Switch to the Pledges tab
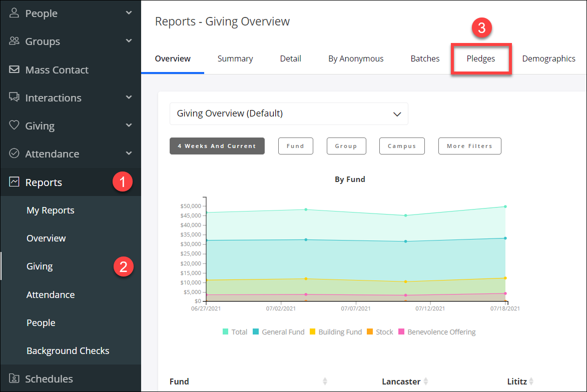The height and width of the screenshot is (392, 587). tap(480, 58)
